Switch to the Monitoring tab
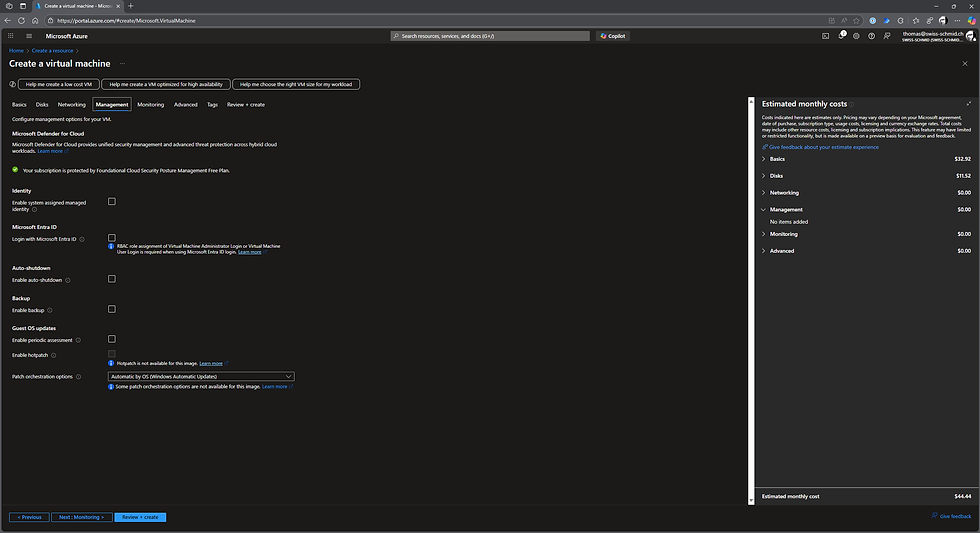The image size is (980, 533). click(x=151, y=105)
